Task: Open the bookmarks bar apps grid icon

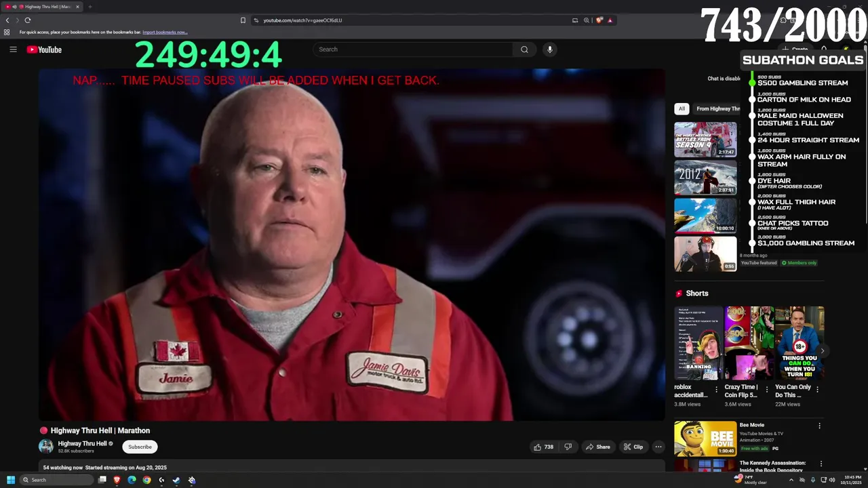Action: 7,32
